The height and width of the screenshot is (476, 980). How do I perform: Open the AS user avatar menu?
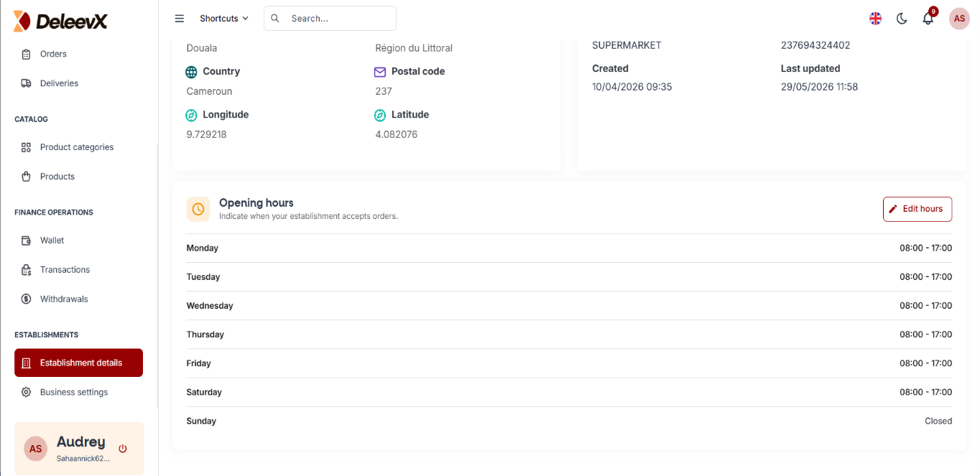pyautogui.click(x=959, y=19)
